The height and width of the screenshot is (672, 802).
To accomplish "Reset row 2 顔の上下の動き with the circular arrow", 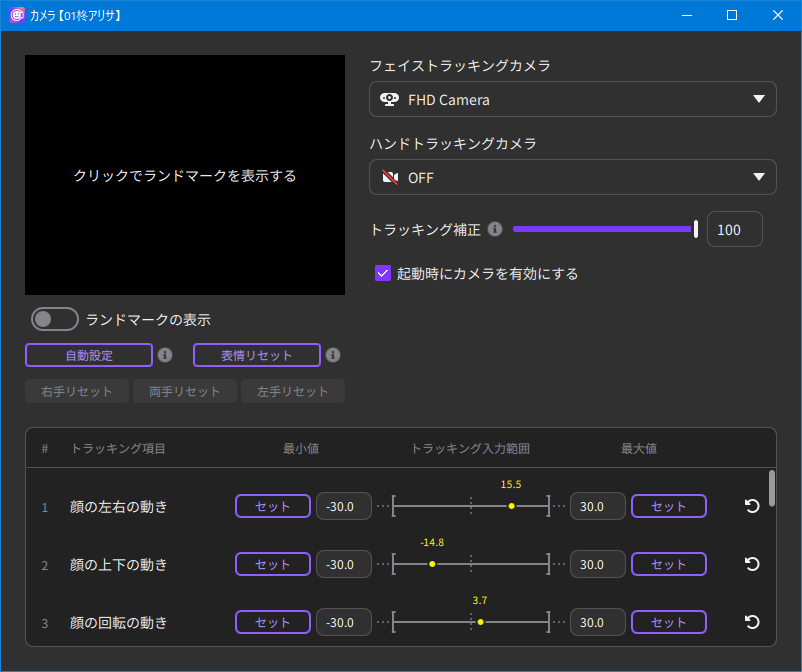I will point(752,564).
